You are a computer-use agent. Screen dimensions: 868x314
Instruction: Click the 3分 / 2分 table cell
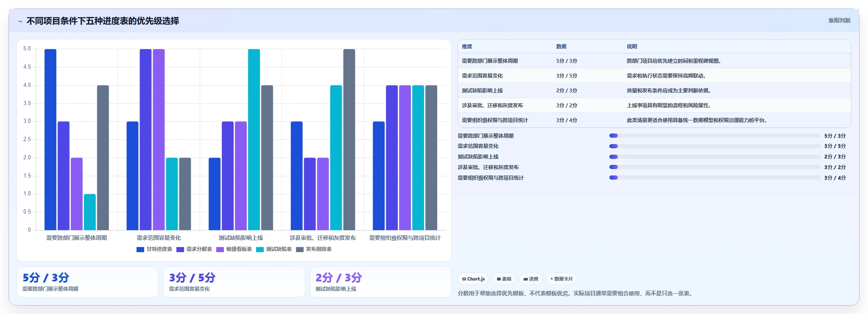coord(567,106)
